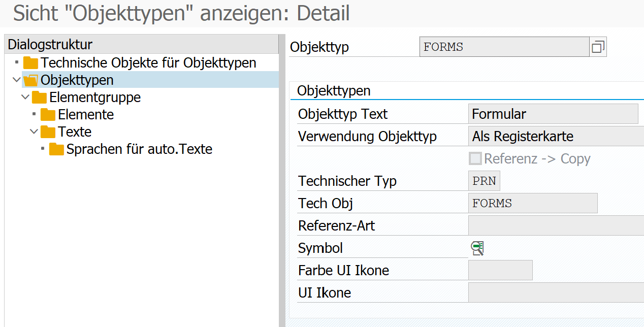Click the Elemente folder icon

coord(48,115)
